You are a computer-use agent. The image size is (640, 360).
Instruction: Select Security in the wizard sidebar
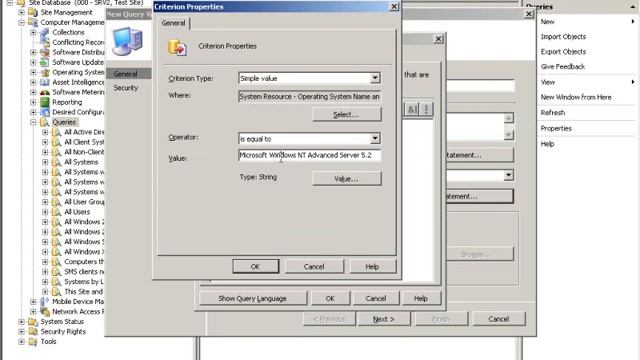click(x=126, y=88)
